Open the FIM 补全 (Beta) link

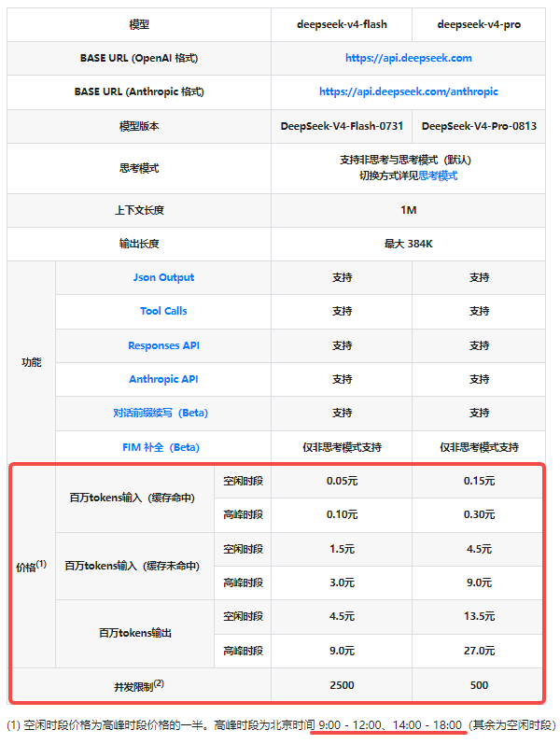point(161,447)
